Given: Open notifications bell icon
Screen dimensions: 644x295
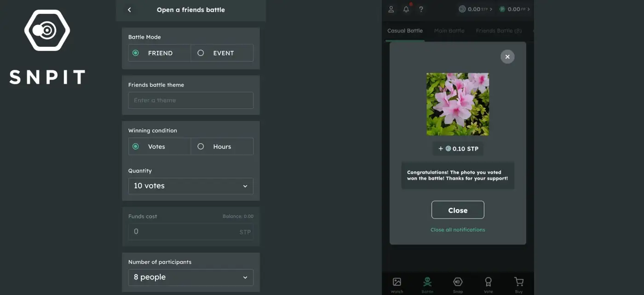Looking at the screenshot, I should [x=406, y=9].
